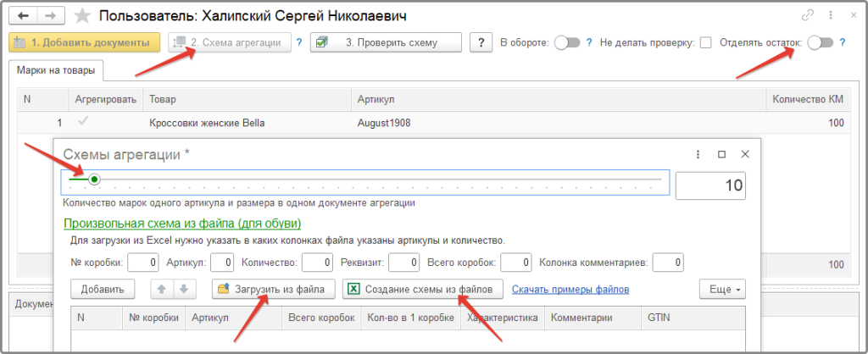Click the standalone question mark button
The image size is (868, 354).
[481, 42]
